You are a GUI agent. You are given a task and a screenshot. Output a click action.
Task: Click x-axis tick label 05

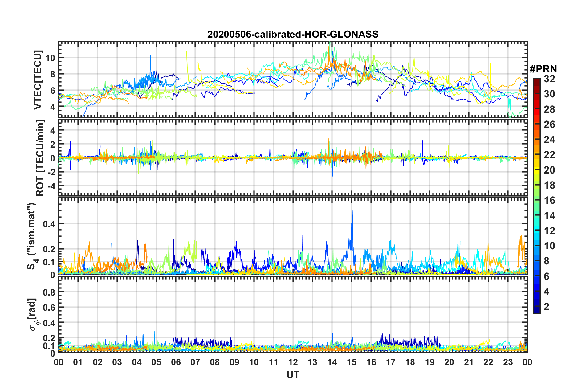pyautogui.click(x=156, y=362)
